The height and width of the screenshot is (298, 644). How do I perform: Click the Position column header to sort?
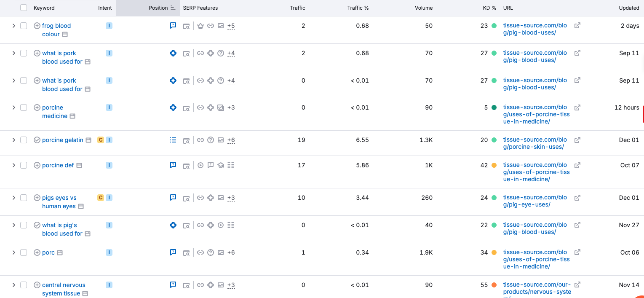158,8
